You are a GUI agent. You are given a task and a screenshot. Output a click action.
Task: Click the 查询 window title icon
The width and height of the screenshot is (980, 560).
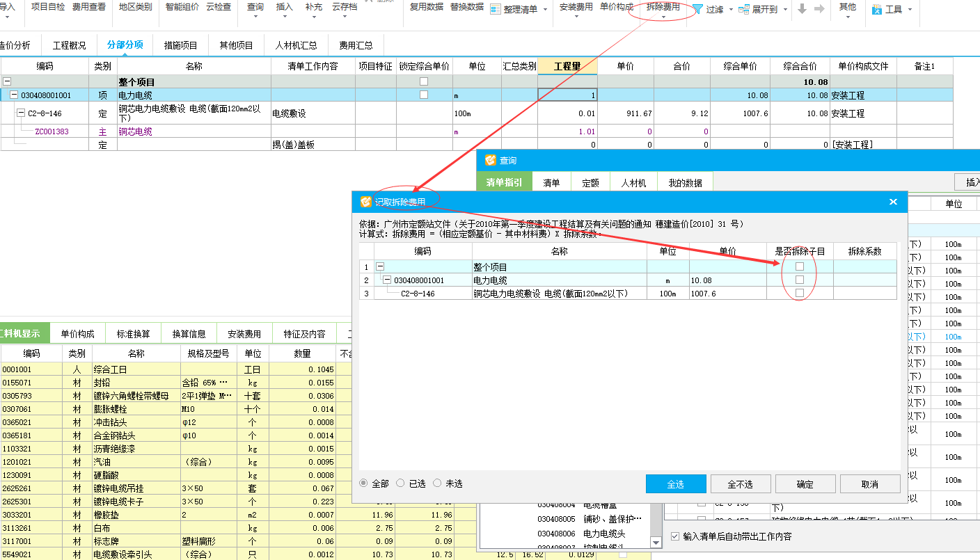[491, 160]
